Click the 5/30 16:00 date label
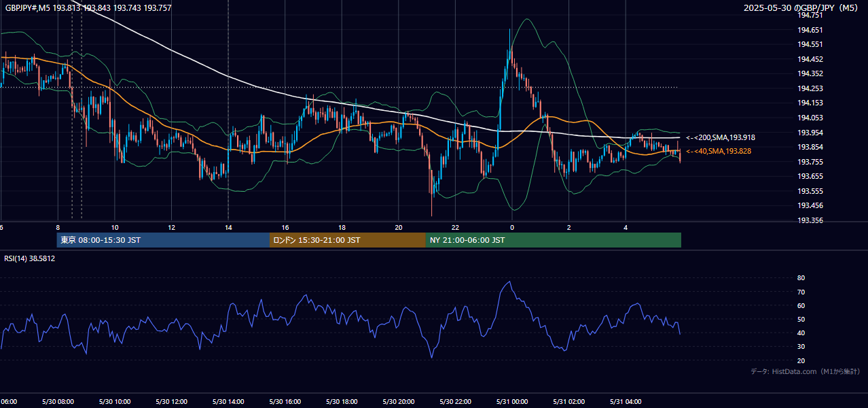Image resolution: width=868 pixels, height=408 pixels. coord(285,402)
